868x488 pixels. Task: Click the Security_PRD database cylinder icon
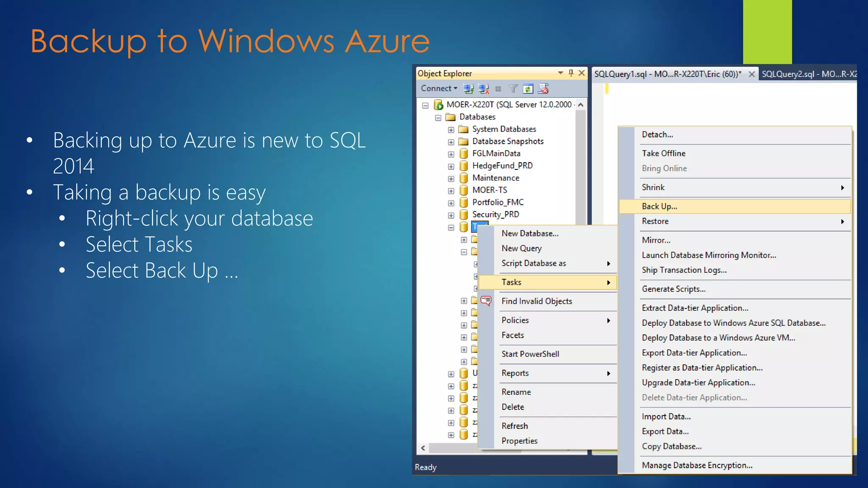click(464, 215)
